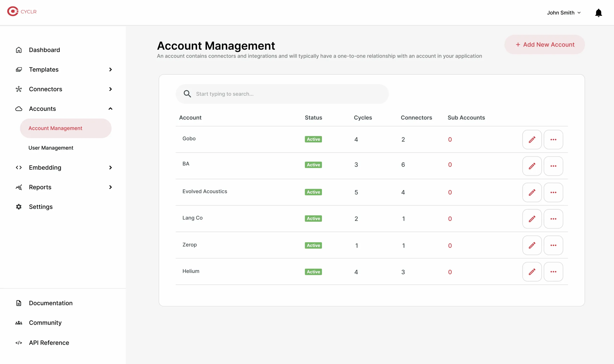This screenshot has width=614, height=364.
Task: Click the account search field
Action: coord(282,94)
